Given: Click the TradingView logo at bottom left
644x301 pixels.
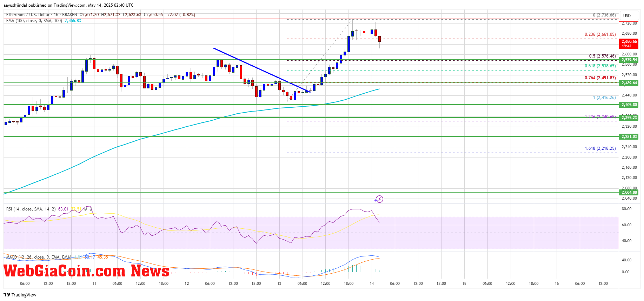Looking at the screenshot, I should click(x=20, y=295).
